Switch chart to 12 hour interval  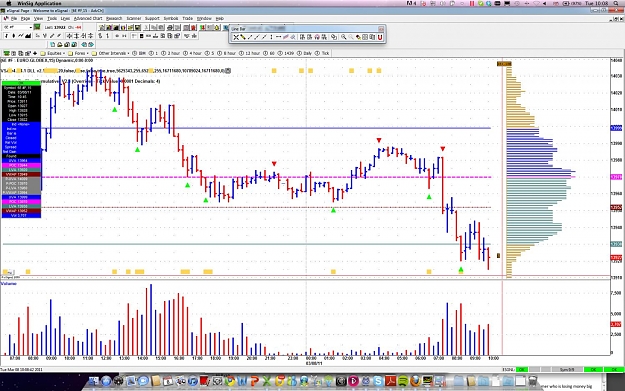pos(250,53)
